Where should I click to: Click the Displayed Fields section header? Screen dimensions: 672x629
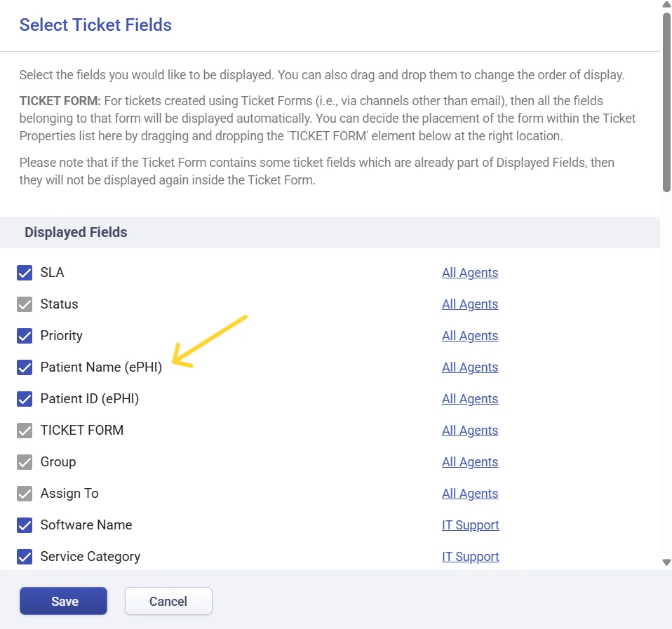330,232
